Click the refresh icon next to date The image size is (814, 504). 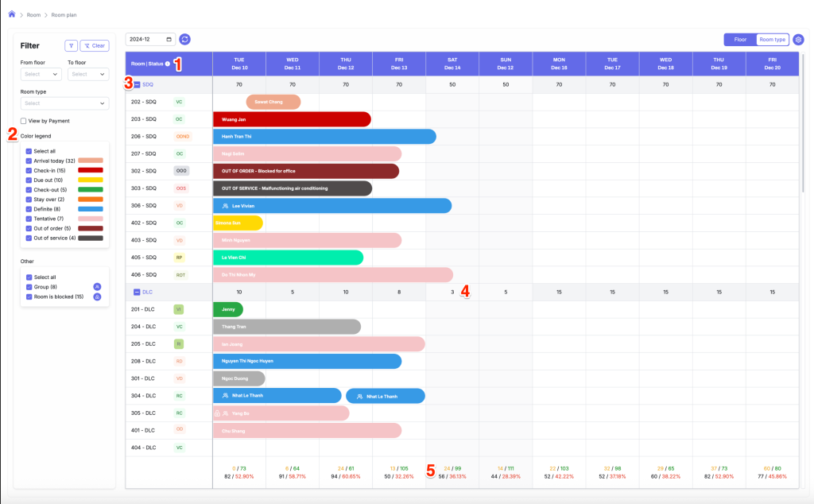click(x=185, y=39)
